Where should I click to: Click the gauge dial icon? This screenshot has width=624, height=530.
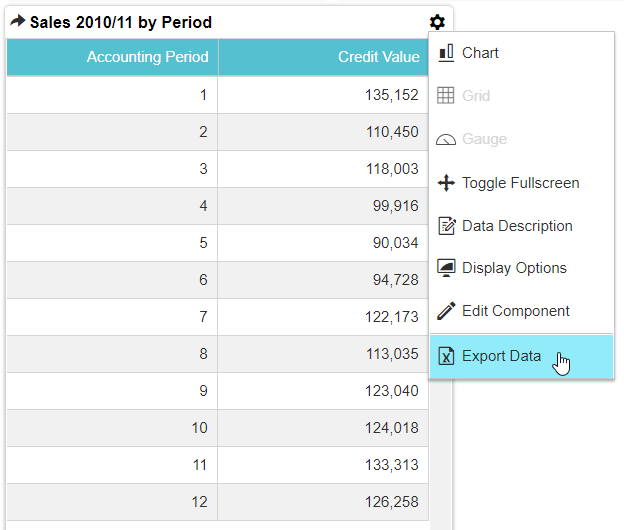pyautogui.click(x=446, y=140)
